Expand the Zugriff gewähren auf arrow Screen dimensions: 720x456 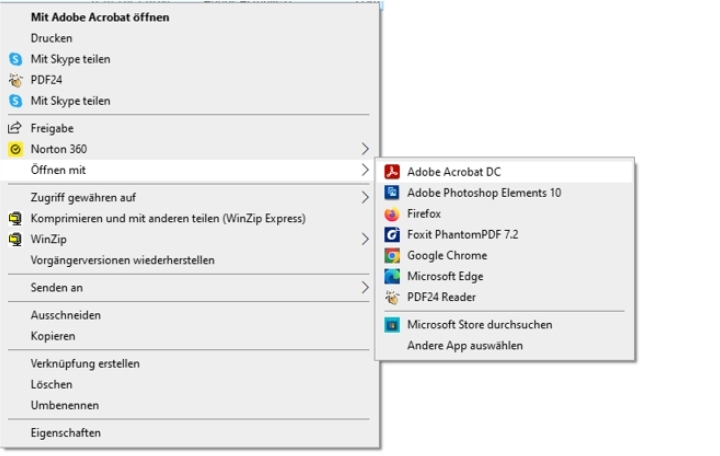(x=364, y=197)
